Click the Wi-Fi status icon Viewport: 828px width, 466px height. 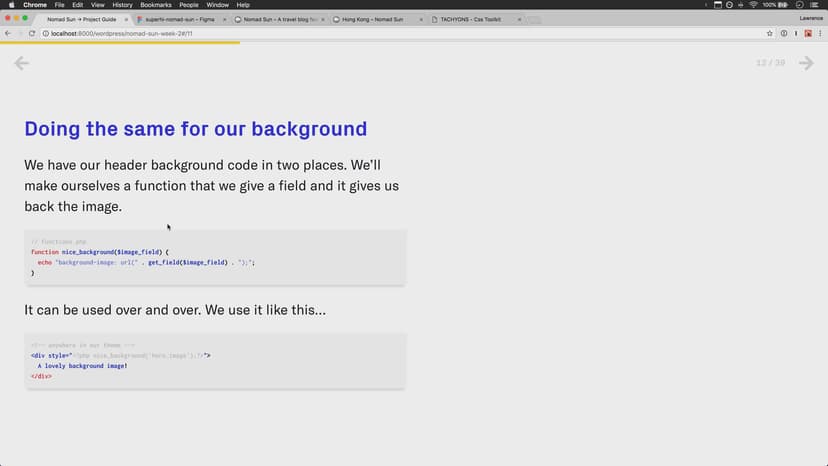[752, 5]
